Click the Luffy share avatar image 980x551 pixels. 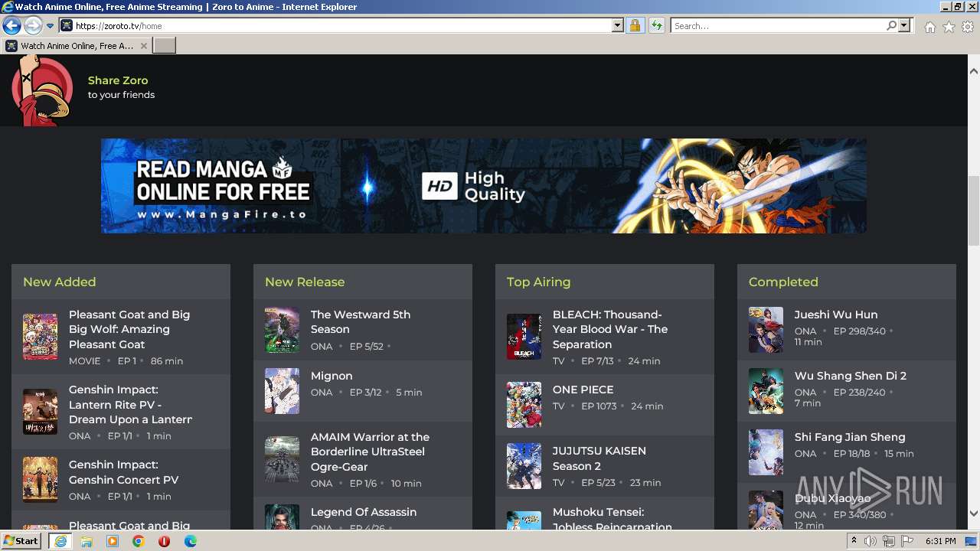coord(42,90)
